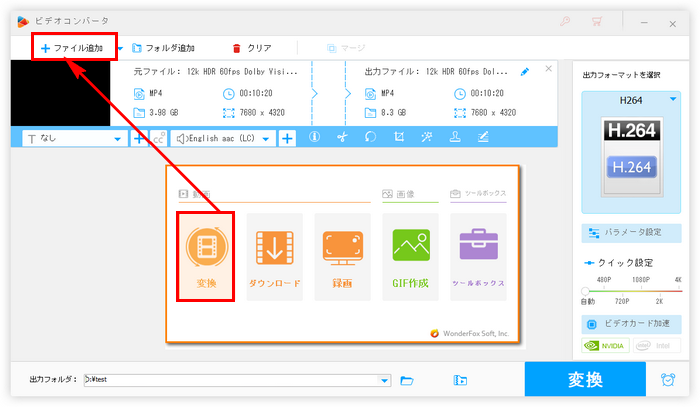Open the watermark stamp tool
This screenshot has width=700, height=407.
pyautogui.click(x=454, y=138)
